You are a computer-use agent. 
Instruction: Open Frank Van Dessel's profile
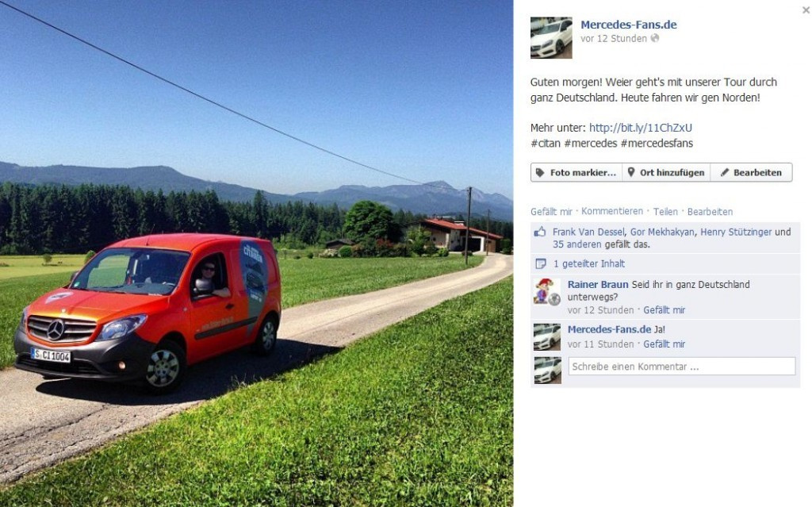click(x=588, y=232)
